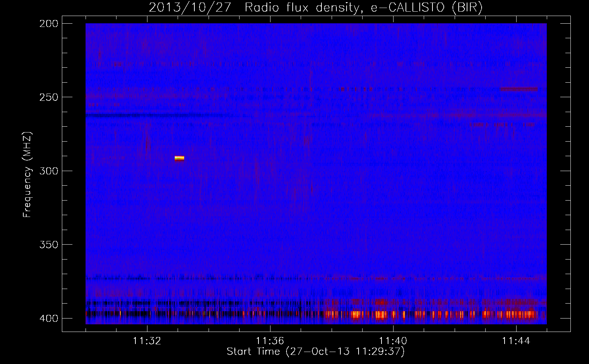Click the 11:36 time tick label
The image size is (589, 364).
(270, 341)
